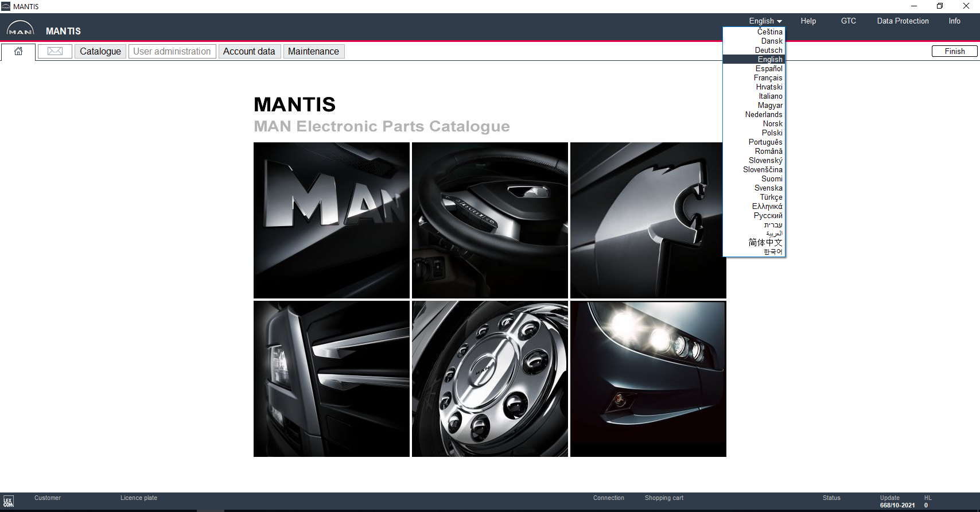This screenshot has height=512, width=980.
Task: Click the Shopping cart status entry
Action: click(x=664, y=498)
